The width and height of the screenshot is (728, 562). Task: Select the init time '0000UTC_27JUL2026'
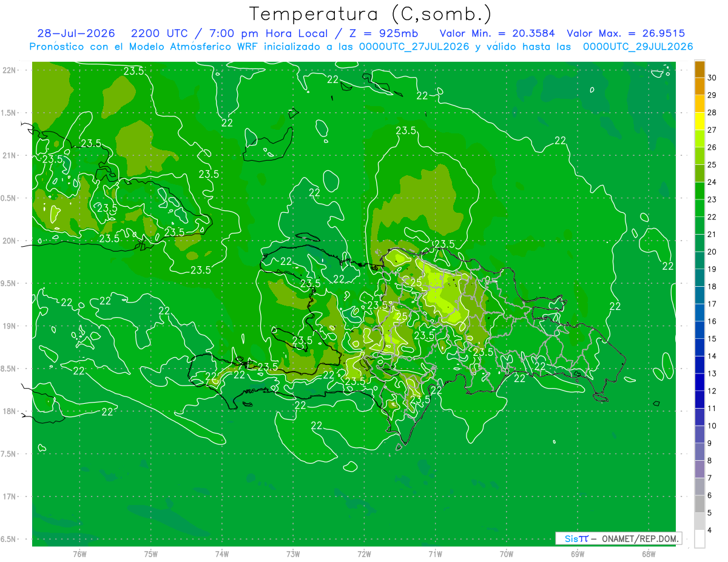tap(414, 46)
